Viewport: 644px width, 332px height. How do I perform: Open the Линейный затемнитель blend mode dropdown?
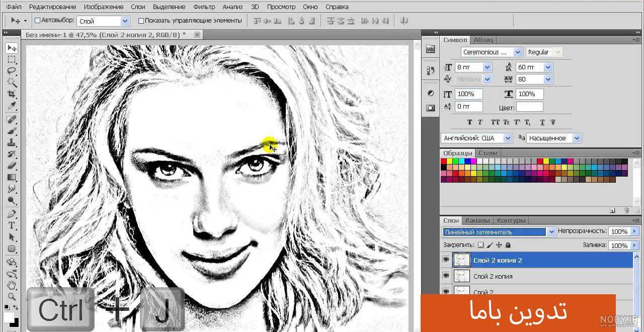[499, 232]
